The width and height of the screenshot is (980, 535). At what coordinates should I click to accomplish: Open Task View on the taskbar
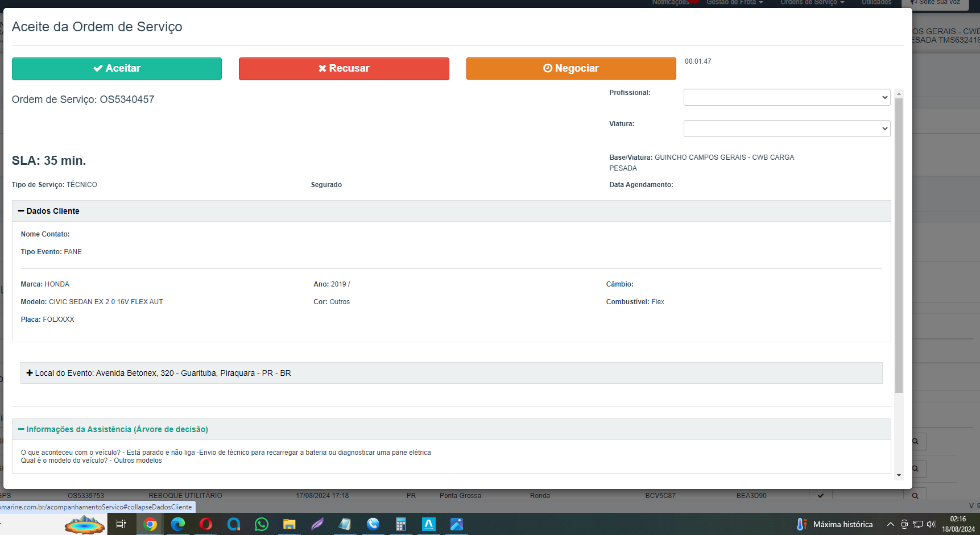pyautogui.click(x=121, y=524)
